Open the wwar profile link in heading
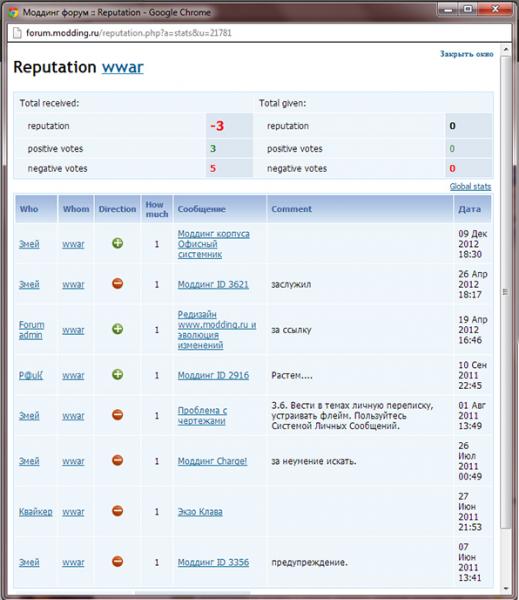The image size is (519, 600). tap(122, 67)
